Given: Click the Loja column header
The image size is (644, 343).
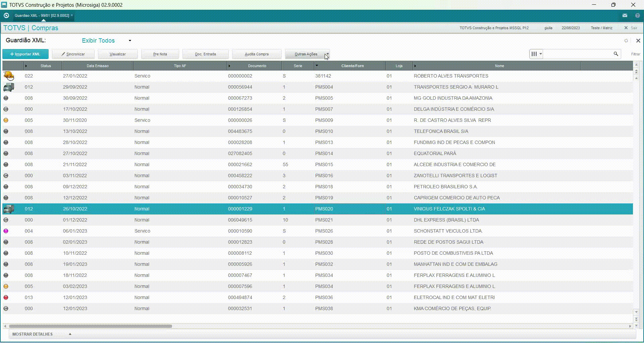Looking at the screenshot, I should click(399, 66).
